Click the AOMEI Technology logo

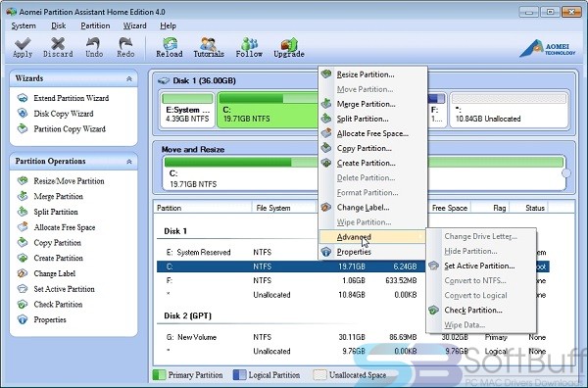pyautogui.click(x=548, y=49)
